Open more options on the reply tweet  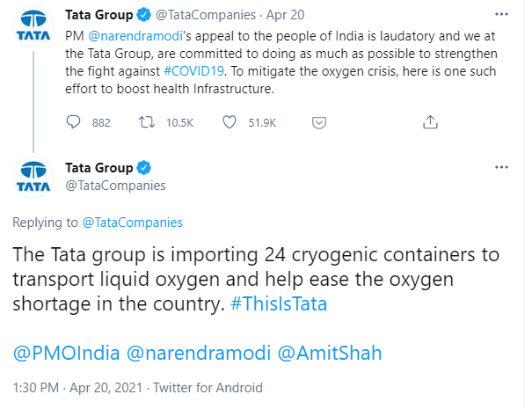pyautogui.click(x=501, y=167)
